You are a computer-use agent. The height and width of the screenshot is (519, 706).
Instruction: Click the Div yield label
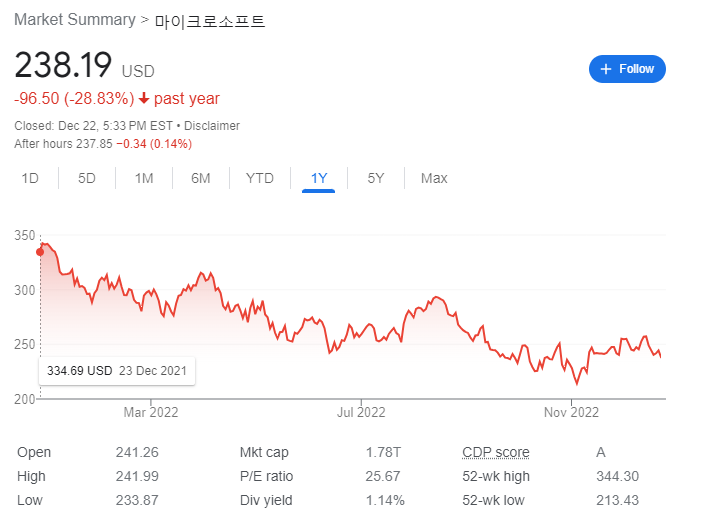coord(266,500)
